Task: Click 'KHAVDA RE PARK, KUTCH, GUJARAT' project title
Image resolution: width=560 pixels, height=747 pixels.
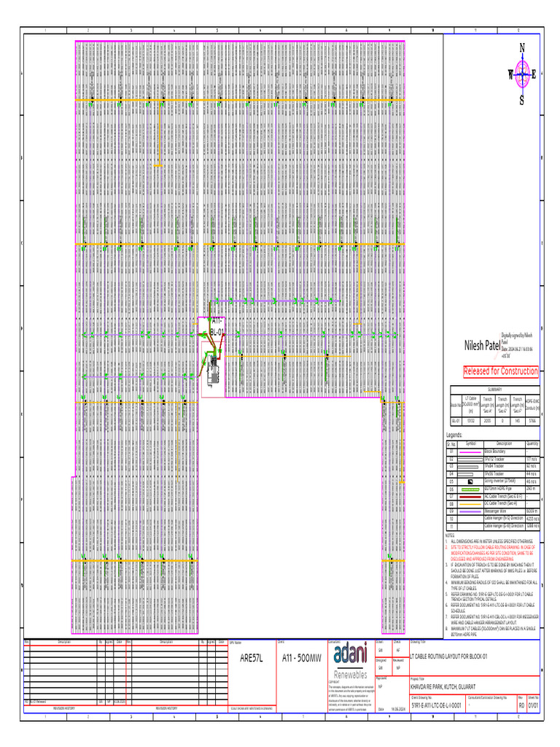Action: tap(443, 687)
